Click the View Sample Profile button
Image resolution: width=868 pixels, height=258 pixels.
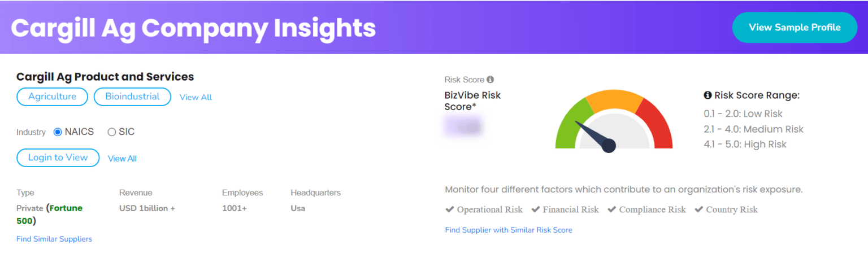[795, 27]
